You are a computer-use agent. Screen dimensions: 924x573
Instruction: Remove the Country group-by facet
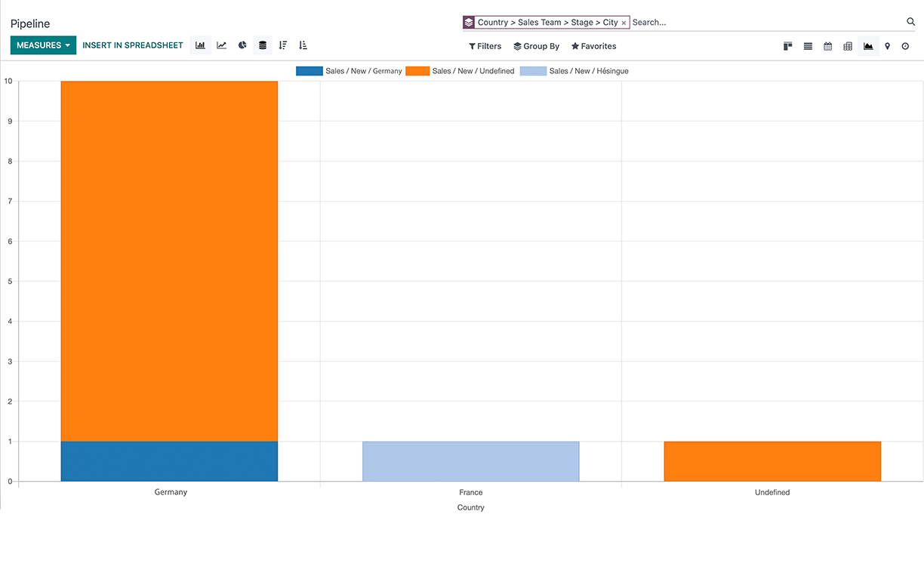624,23
